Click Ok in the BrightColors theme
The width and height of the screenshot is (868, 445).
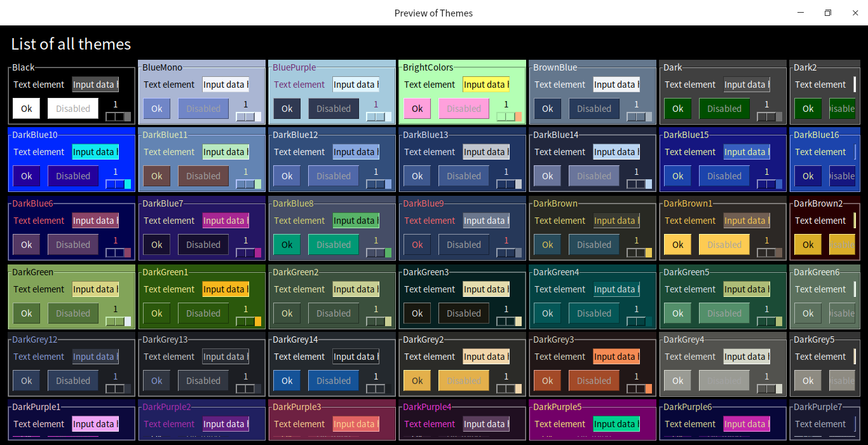pos(417,108)
